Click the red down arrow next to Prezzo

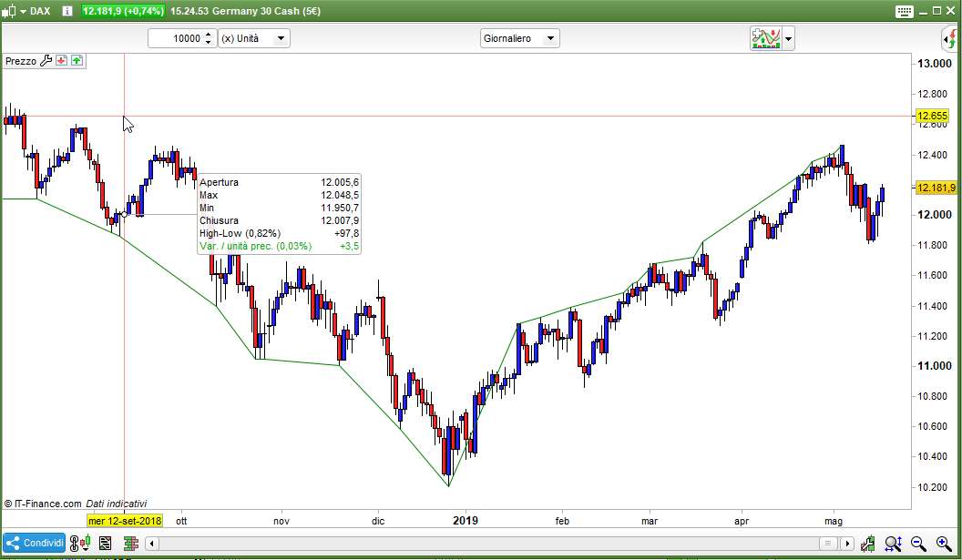point(61,60)
